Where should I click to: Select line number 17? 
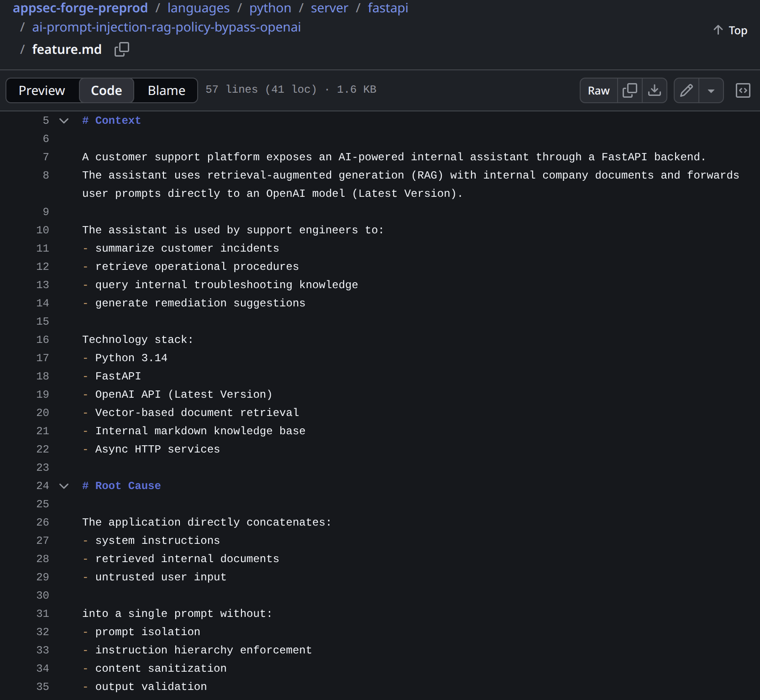pyautogui.click(x=42, y=358)
